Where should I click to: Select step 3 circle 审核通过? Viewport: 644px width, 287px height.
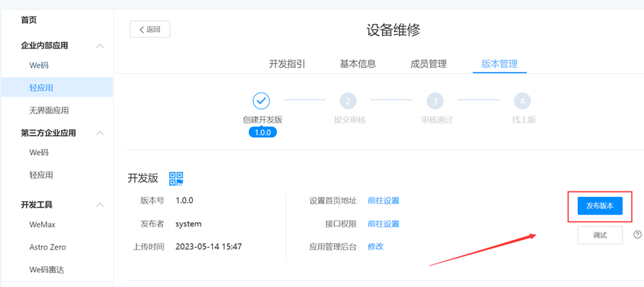436,101
